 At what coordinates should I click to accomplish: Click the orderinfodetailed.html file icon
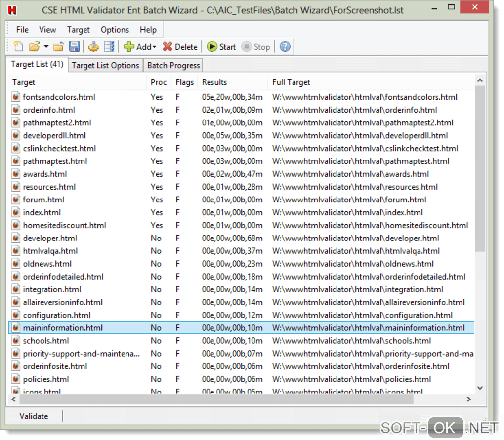(x=15, y=277)
